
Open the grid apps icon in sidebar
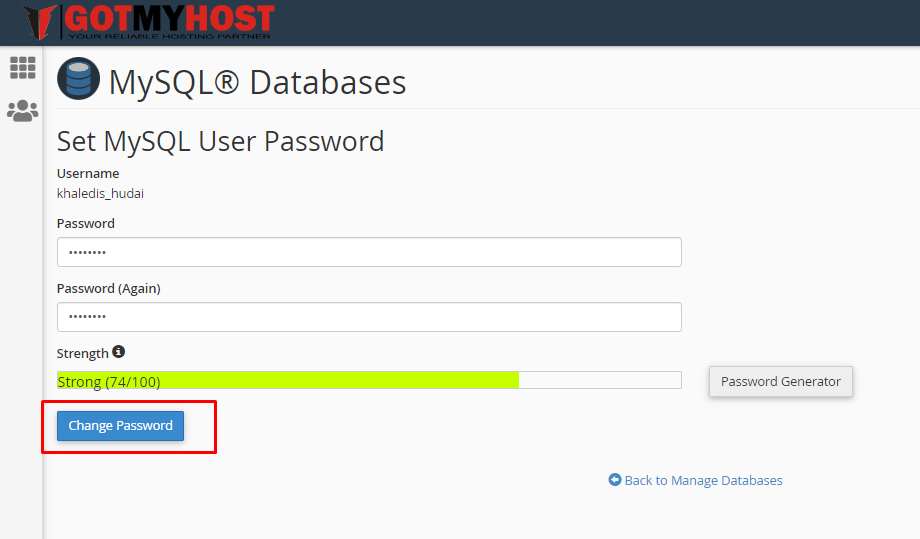[x=22, y=68]
